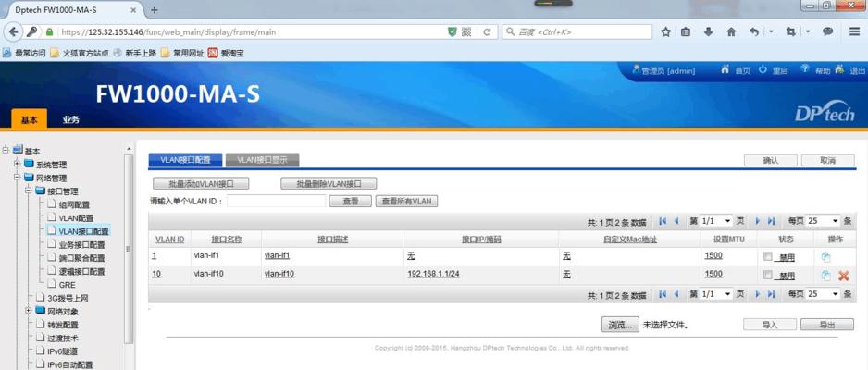Open the bookmarks list clipboard icon
The width and height of the screenshot is (868, 370).
point(686,32)
